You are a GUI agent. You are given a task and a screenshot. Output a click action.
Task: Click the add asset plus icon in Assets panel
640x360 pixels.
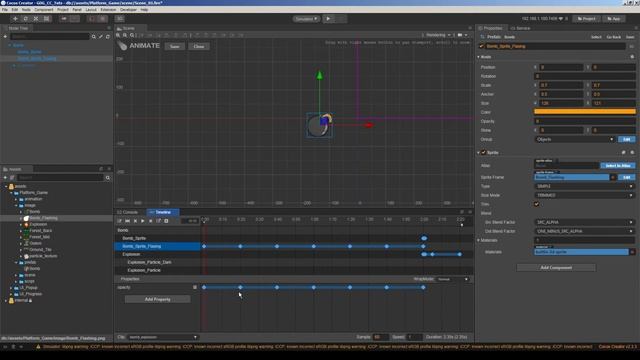(x=5, y=178)
